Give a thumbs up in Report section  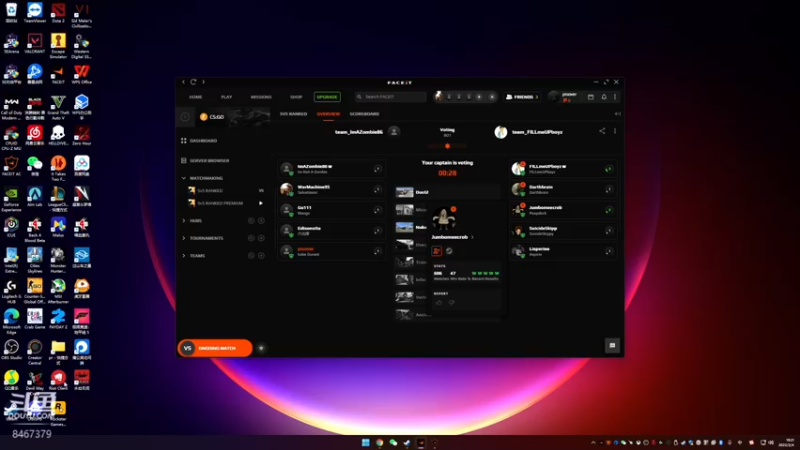pyautogui.click(x=439, y=303)
